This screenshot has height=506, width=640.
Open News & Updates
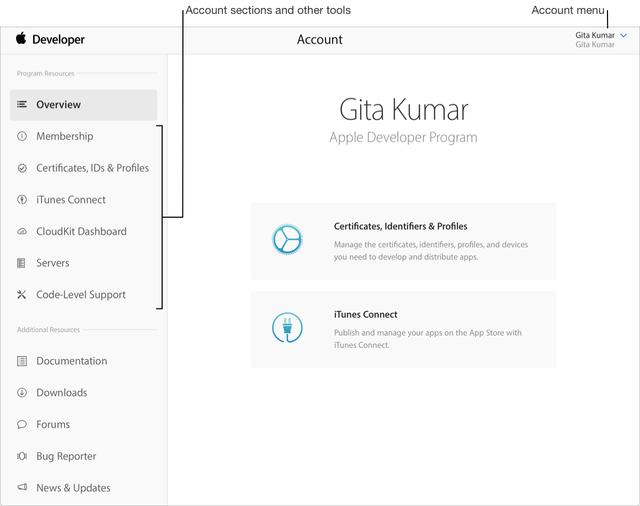click(x=73, y=488)
